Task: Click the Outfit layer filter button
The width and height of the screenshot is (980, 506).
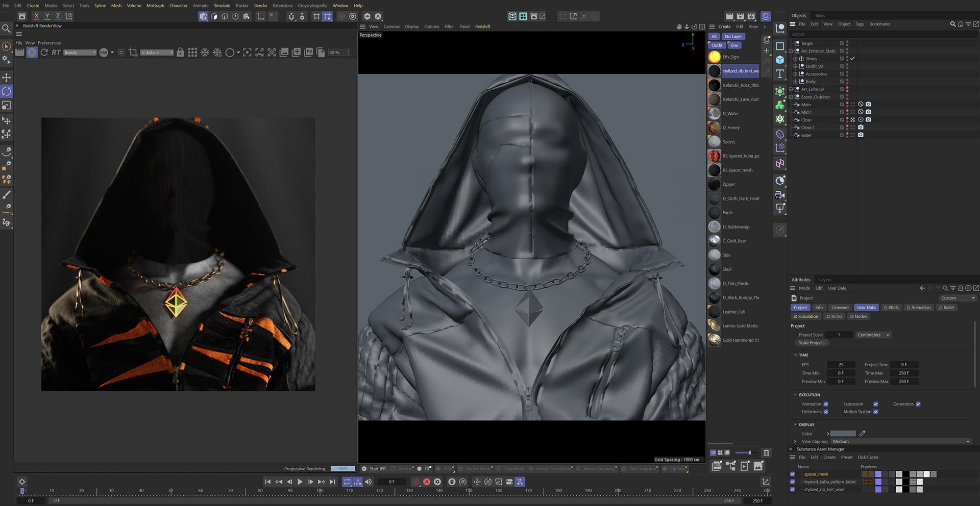Action: click(717, 45)
